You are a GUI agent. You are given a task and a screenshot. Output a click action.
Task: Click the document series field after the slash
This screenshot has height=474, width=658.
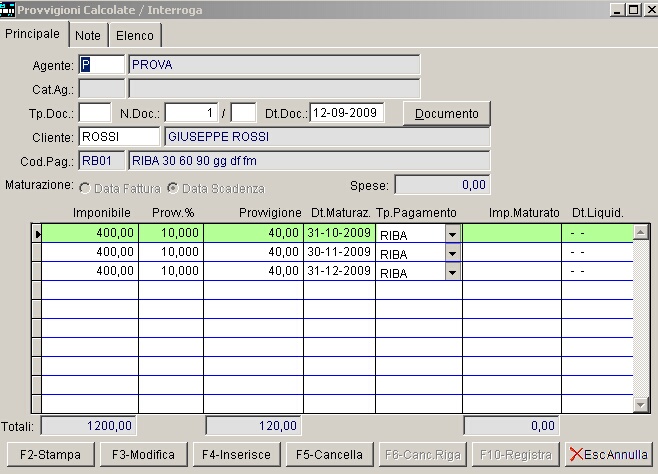click(243, 113)
